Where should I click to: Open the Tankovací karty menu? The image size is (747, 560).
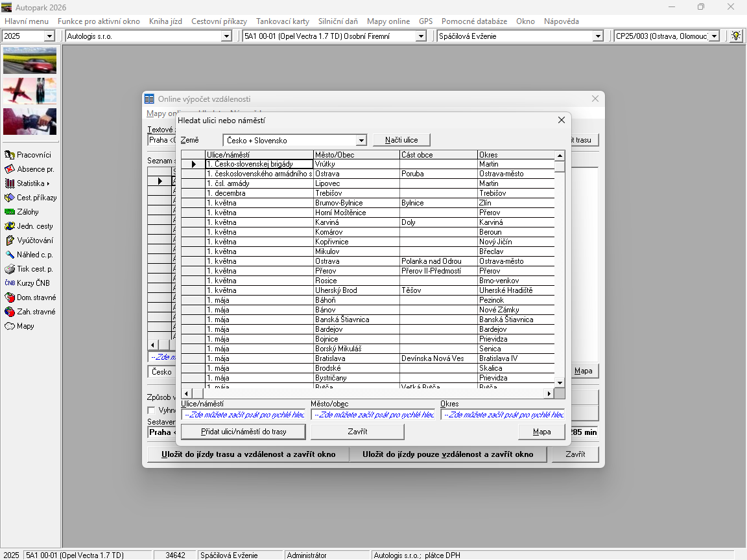tap(282, 21)
